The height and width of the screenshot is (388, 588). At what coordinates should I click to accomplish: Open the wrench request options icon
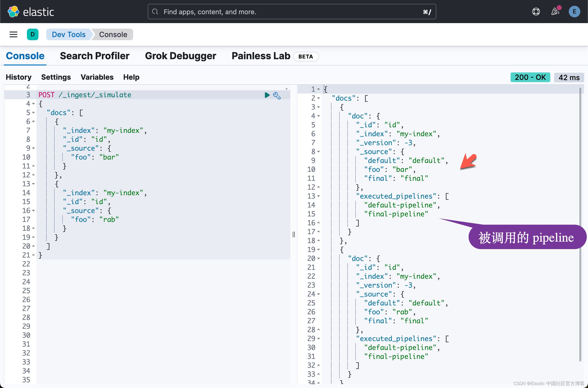[x=277, y=96]
